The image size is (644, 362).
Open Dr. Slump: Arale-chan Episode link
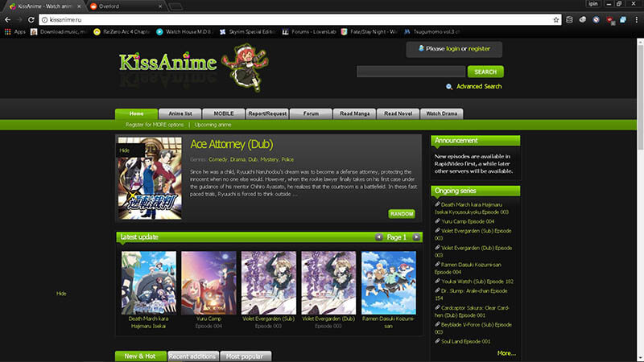point(471,294)
